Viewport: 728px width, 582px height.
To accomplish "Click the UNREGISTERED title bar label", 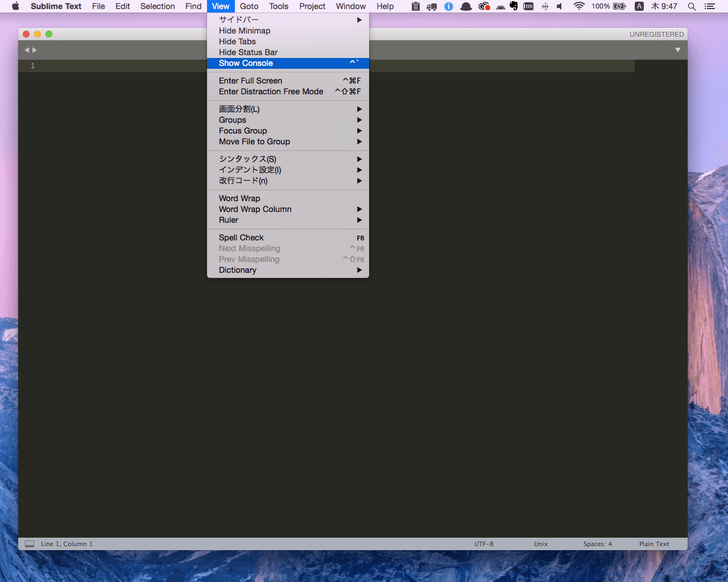I will point(657,34).
